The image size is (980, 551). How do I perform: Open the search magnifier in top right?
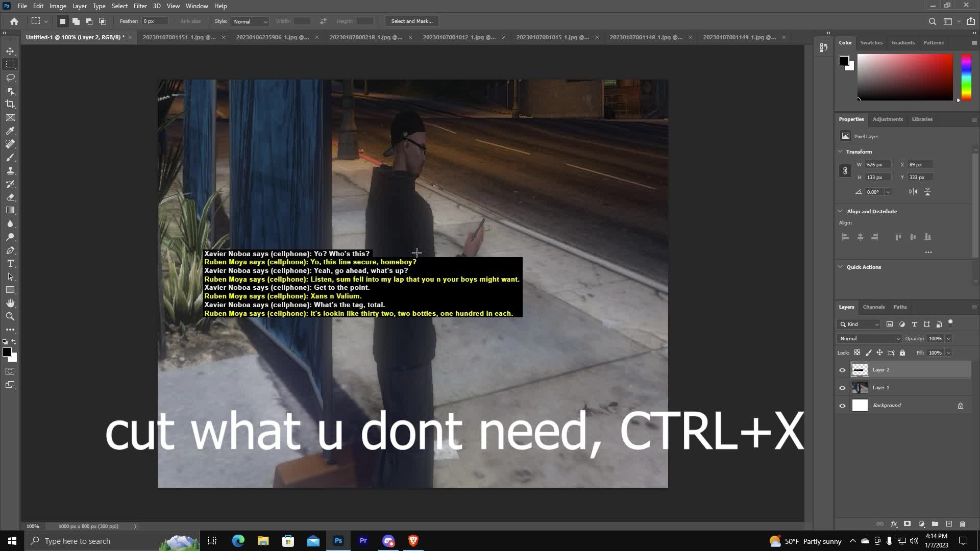click(932, 21)
